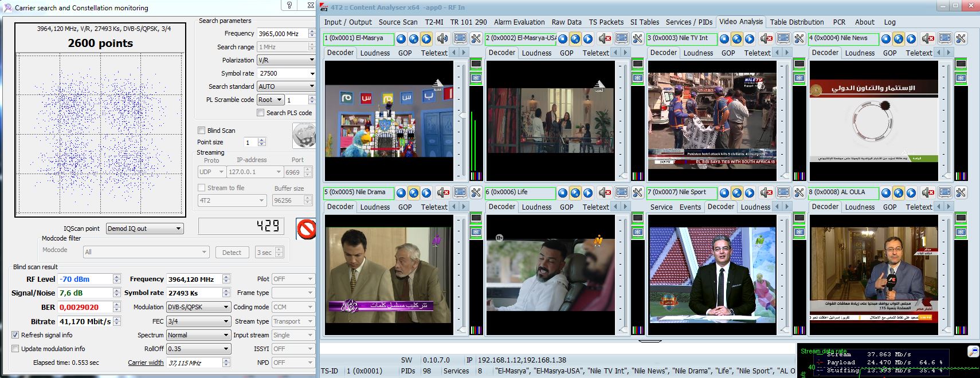Click play/pause button for El-Masrya-USA channel 2

[x=575, y=39]
